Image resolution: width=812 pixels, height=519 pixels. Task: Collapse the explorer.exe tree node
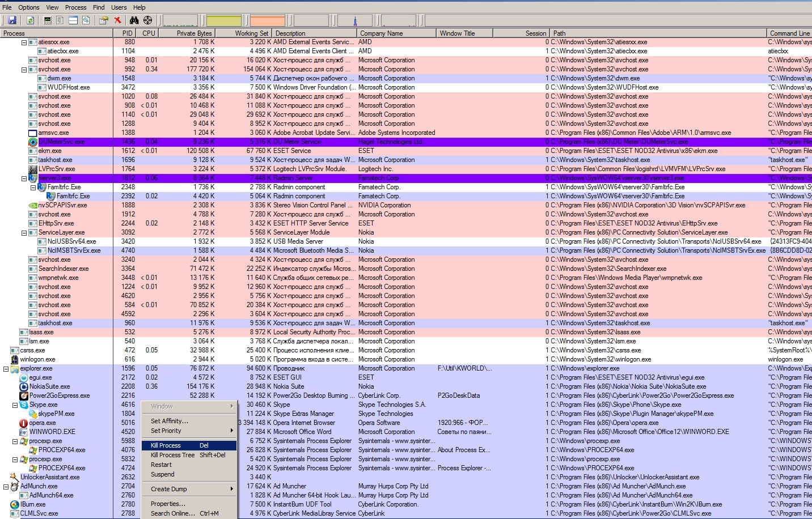[x=6, y=368]
